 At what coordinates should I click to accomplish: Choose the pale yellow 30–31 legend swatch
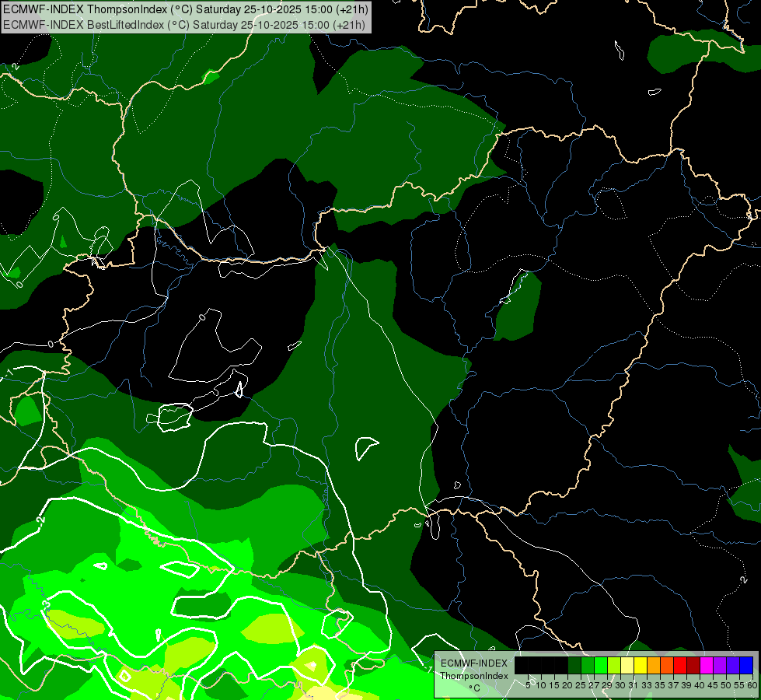[627, 665]
